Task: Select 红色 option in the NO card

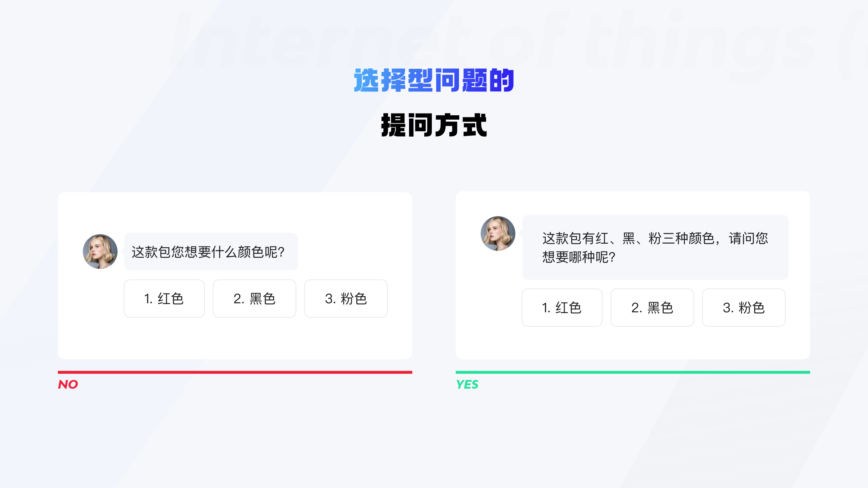Action: pyautogui.click(x=164, y=299)
